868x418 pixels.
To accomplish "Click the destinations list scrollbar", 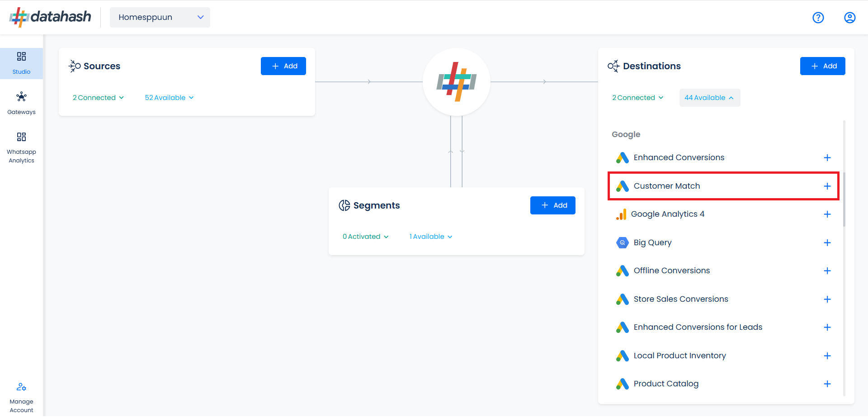I will coord(844,199).
